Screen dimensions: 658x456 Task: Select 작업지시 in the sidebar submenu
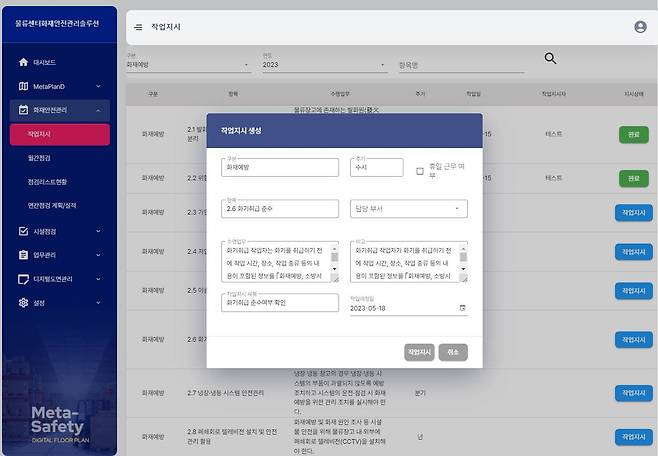60,134
